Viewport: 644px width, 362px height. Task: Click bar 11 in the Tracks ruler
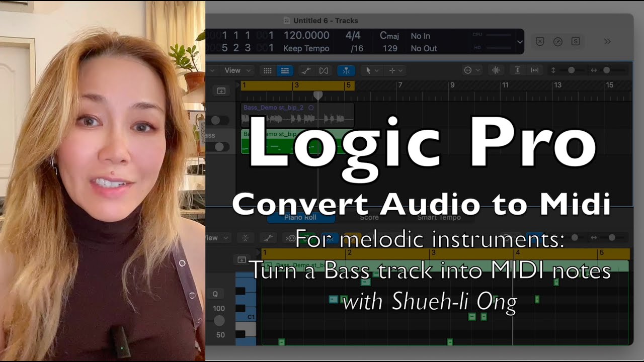pyautogui.click(x=505, y=85)
